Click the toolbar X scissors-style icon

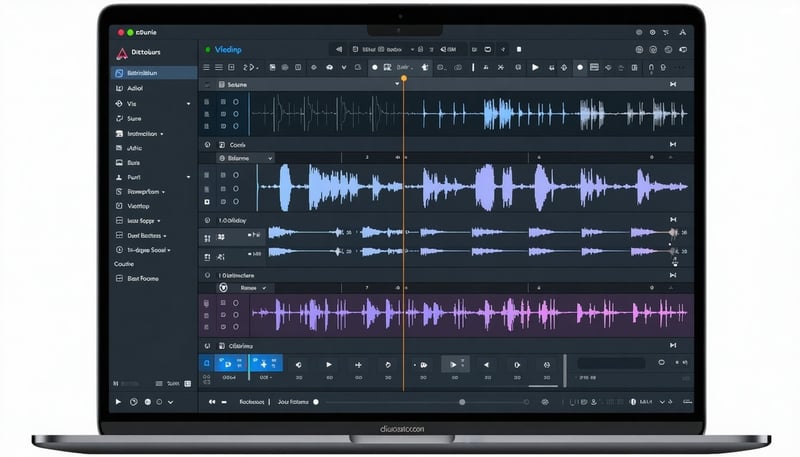501,67
